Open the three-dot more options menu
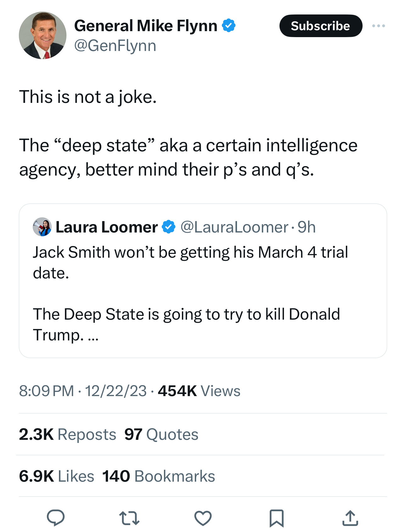This screenshot has height=532, width=406. point(378,26)
